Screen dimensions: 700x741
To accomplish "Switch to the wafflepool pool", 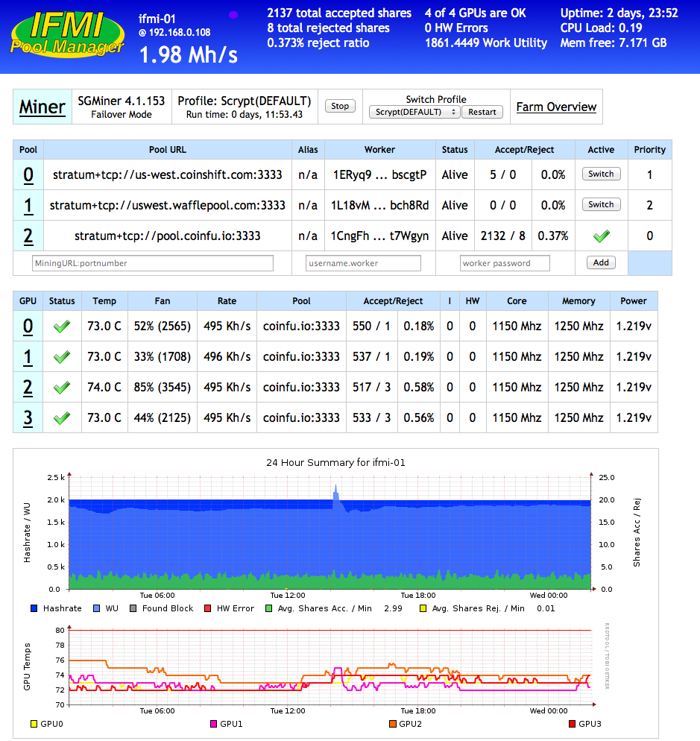I will click(x=601, y=204).
